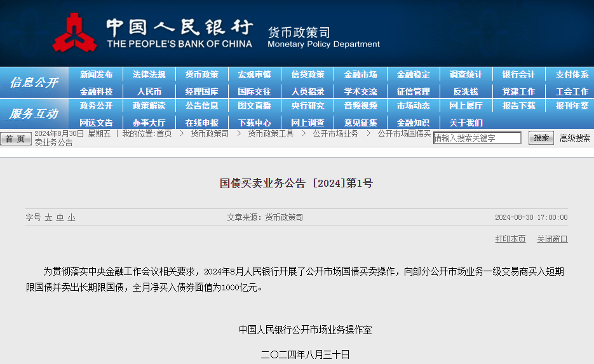Open 在线申报 menu item

(x=201, y=123)
